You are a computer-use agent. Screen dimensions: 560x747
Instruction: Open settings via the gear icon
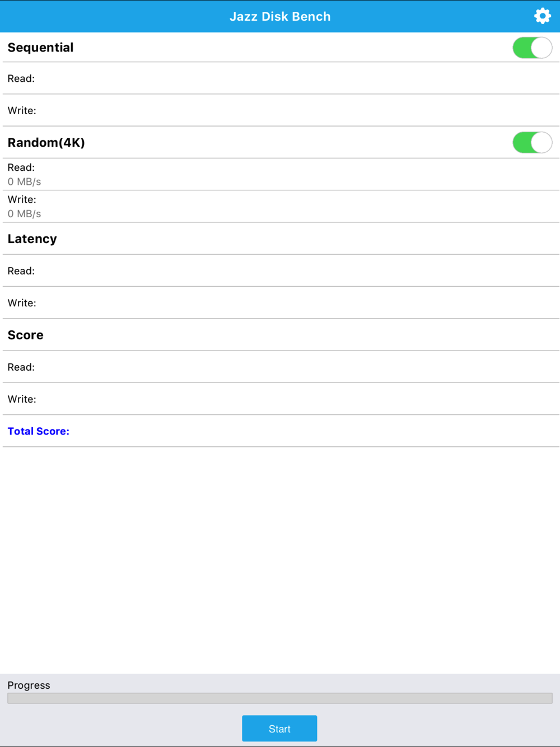point(542,16)
